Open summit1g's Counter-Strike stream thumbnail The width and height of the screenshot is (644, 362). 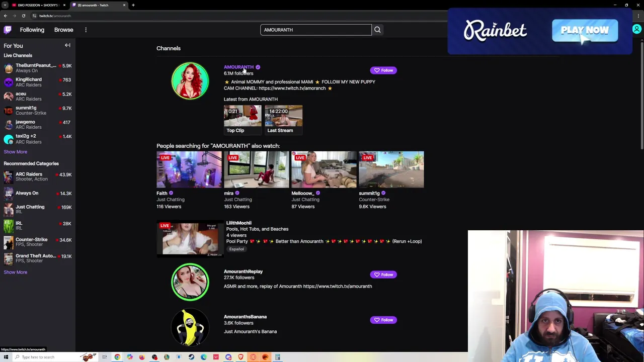point(391,169)
